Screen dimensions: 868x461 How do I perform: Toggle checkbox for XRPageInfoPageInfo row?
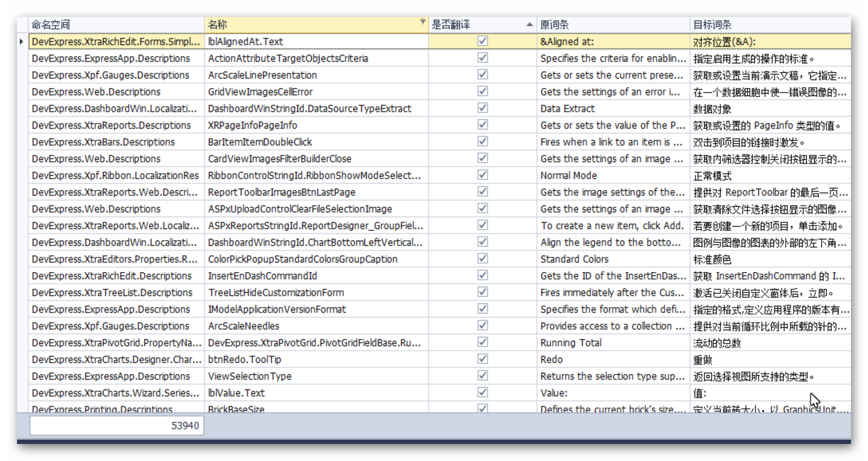point(483,125)
